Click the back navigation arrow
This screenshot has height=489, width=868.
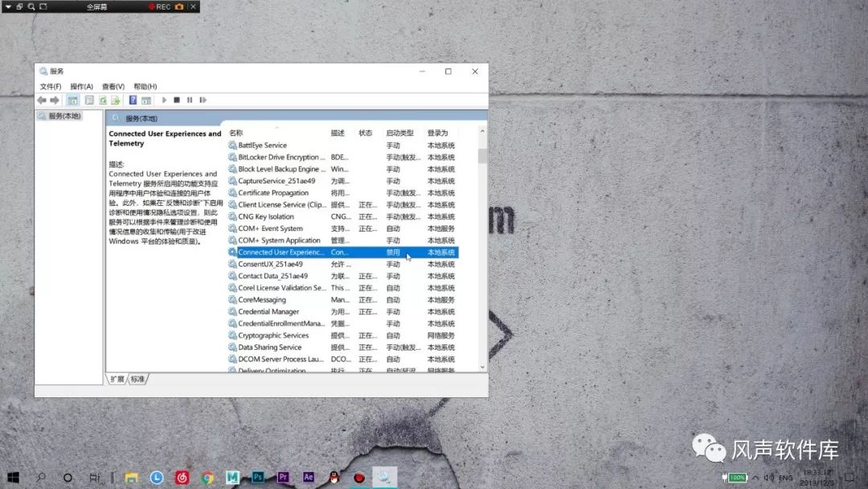coord(42,100)
